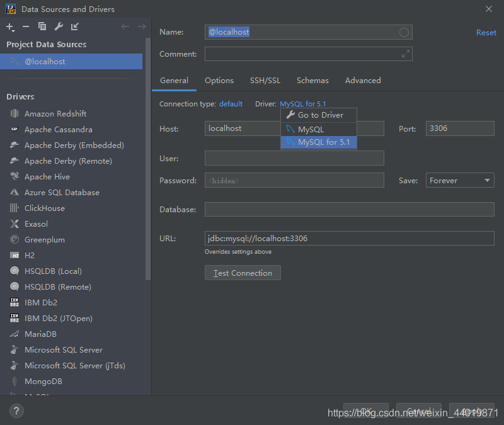Click the Apache Cassandra eye icon
Screen dimensions: 504x425
[x=14, y=129]
